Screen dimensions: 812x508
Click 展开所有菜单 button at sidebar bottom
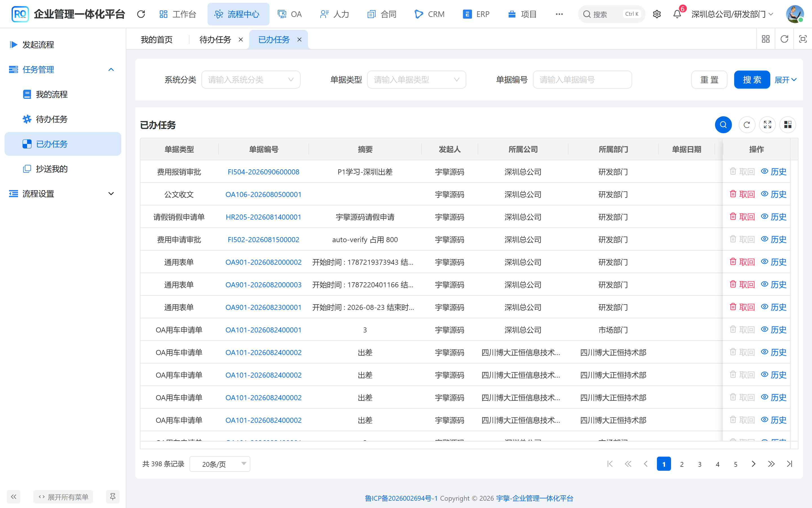(63, 497)
